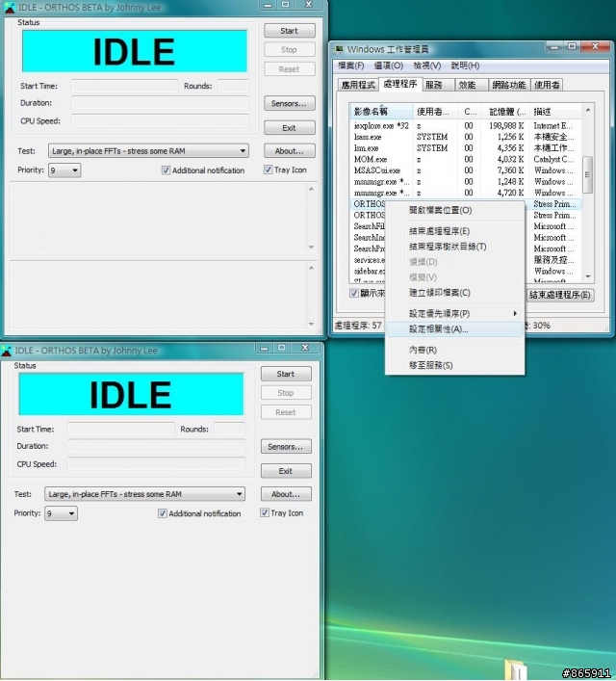This screenshot has width=616, height=681.
Task: Click the ORTHOS app icon in lower window title bar
Action: click(6, 351)
